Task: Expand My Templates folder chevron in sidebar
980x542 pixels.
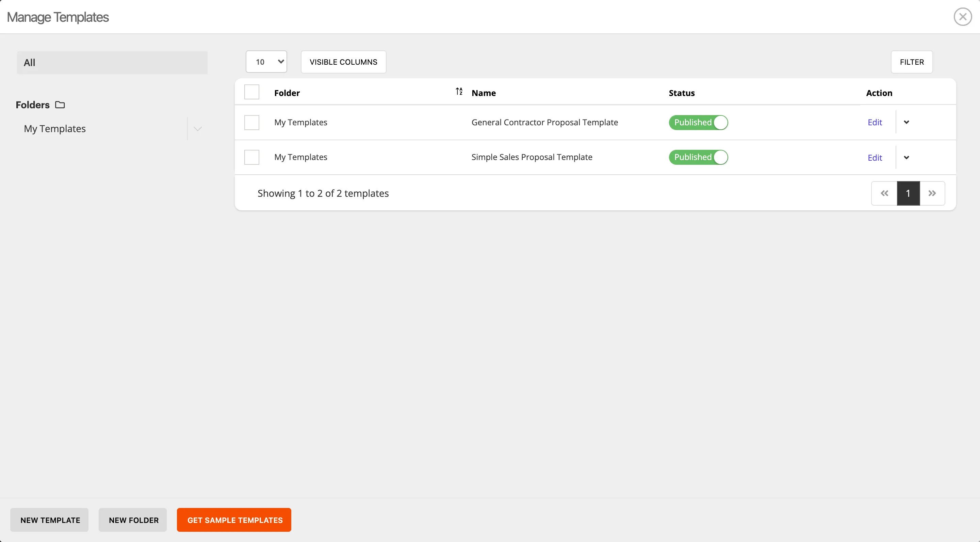Action: coord(197,129)
